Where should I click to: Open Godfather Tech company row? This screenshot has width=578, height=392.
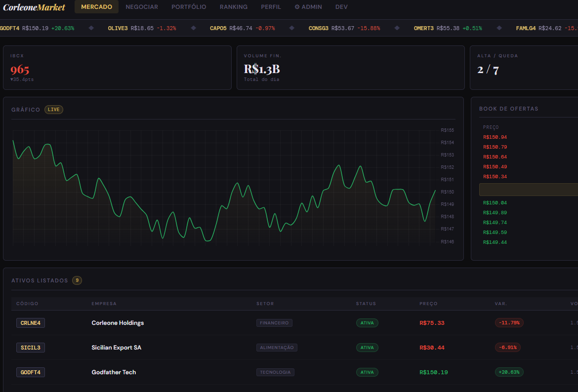click(x=114, y=372)
